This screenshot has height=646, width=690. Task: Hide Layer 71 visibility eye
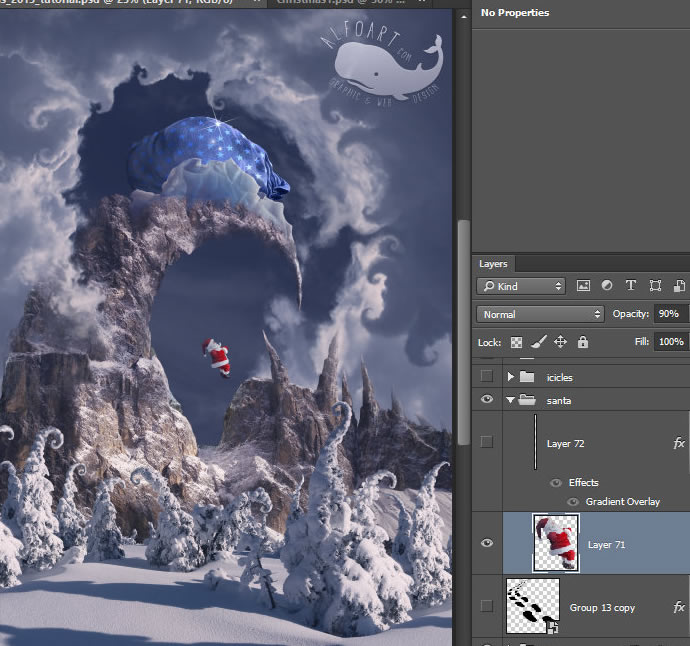[487, 543]
